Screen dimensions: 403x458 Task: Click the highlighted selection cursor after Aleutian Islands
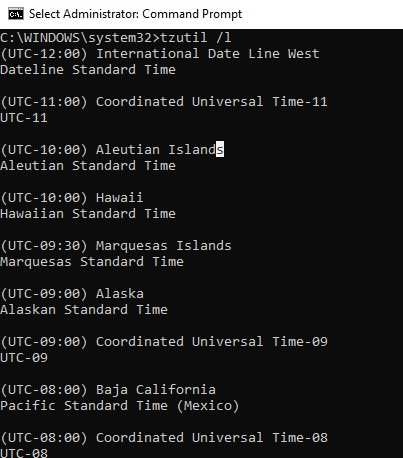[x=220, y=149]
